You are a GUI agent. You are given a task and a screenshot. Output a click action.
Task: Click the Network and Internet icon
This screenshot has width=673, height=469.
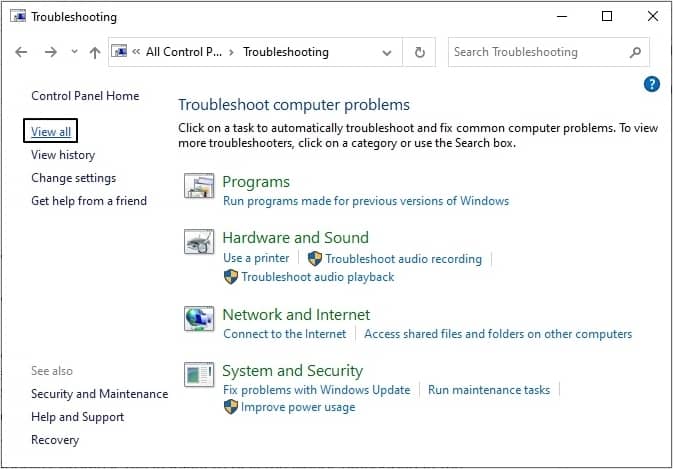pyautogui.click(x=199, y=319)
